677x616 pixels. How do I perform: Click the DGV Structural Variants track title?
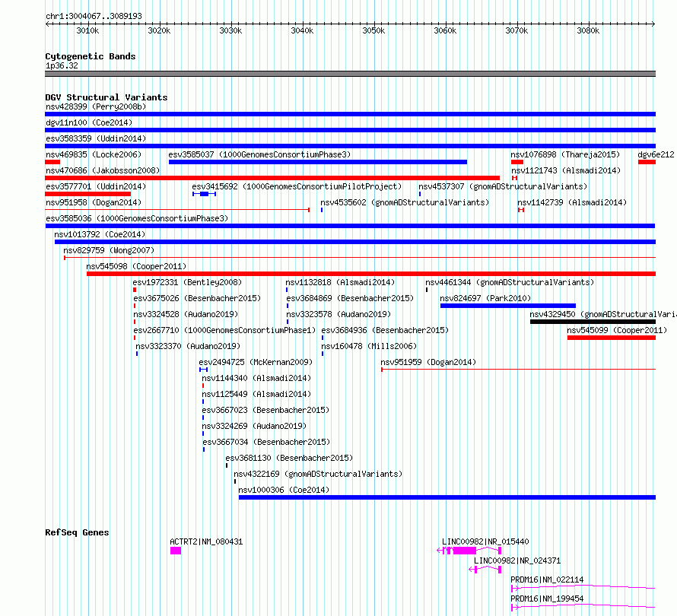pos(106,97)
